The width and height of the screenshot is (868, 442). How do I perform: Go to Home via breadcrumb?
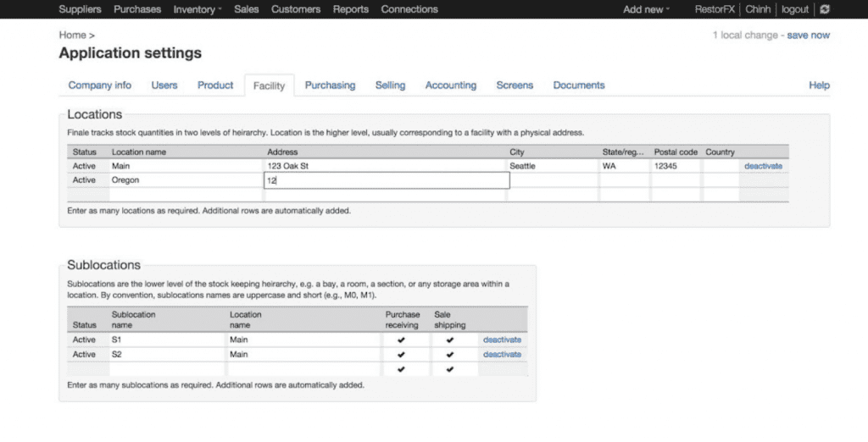72,36
